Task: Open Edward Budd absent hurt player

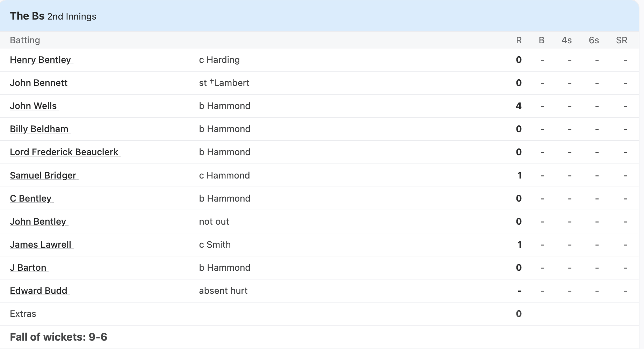Action: [x=38, y=291]
